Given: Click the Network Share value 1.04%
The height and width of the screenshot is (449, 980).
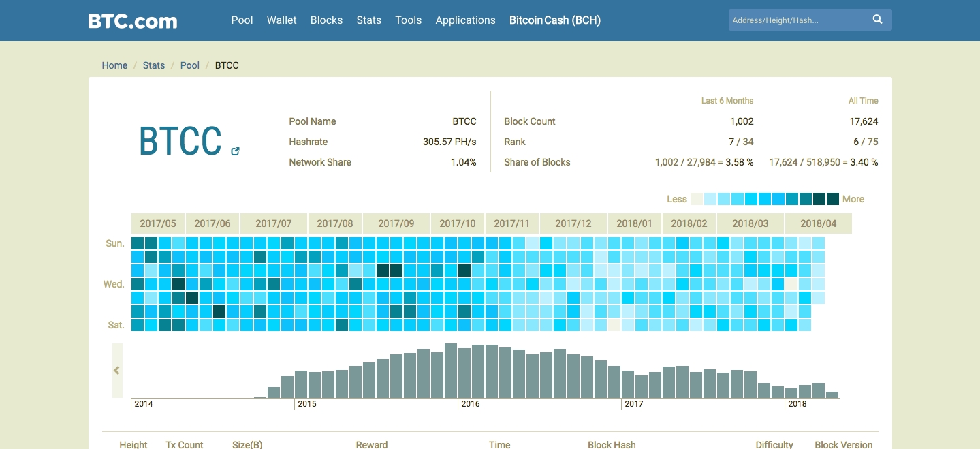Looking at the screenshot, I should pos(464,162).
